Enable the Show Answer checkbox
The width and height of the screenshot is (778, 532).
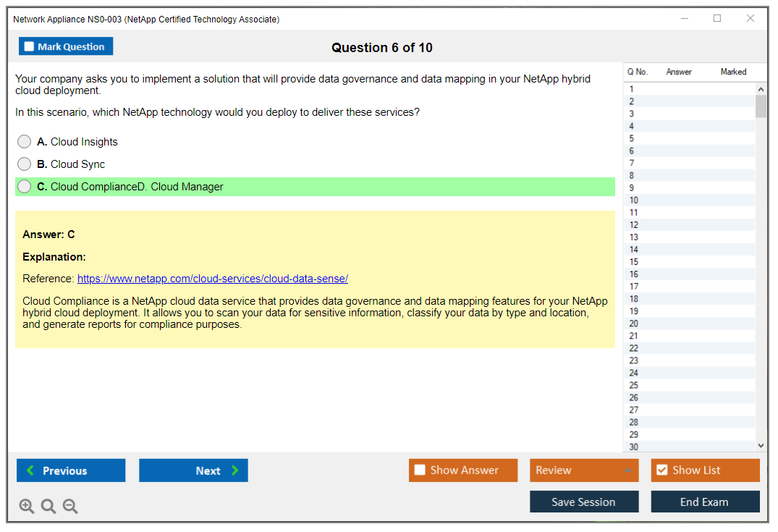pyautogui.click(x=420, y=470)
